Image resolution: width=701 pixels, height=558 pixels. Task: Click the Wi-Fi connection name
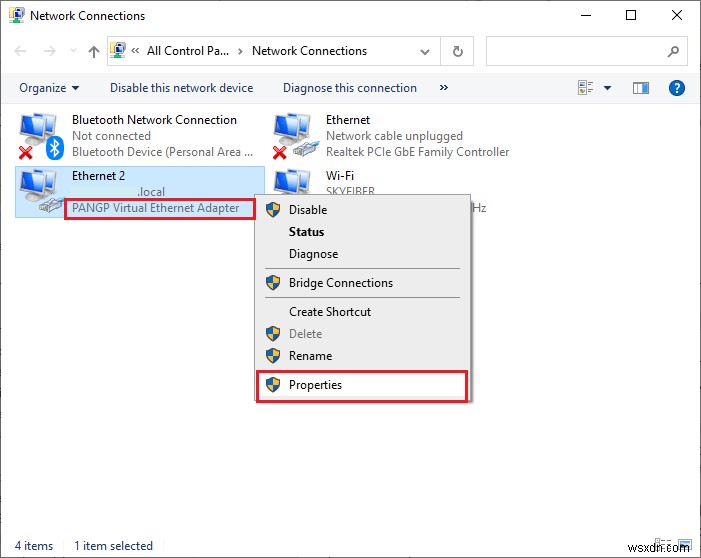(x=340, y=176)
